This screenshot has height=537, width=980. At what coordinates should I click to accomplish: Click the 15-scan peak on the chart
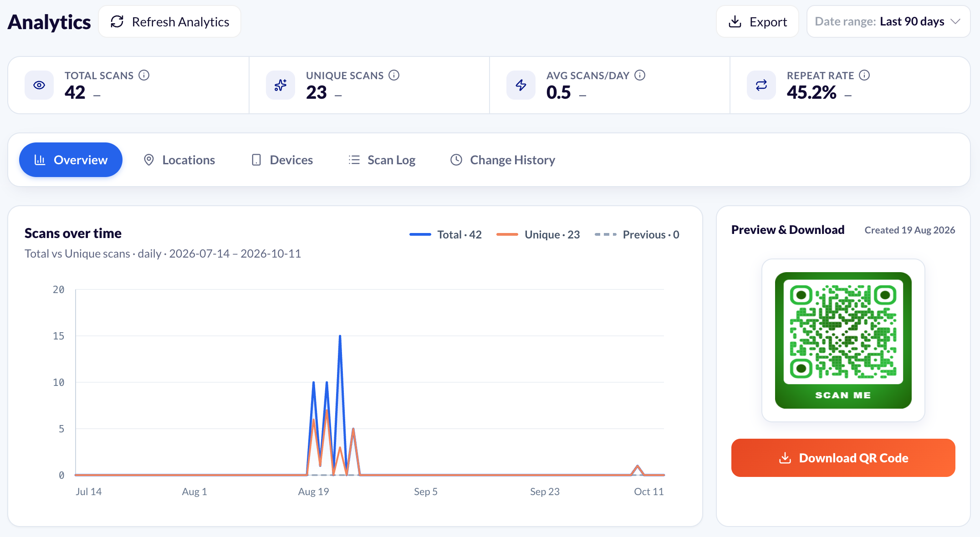pyautogui.click(x=340, y=336)
